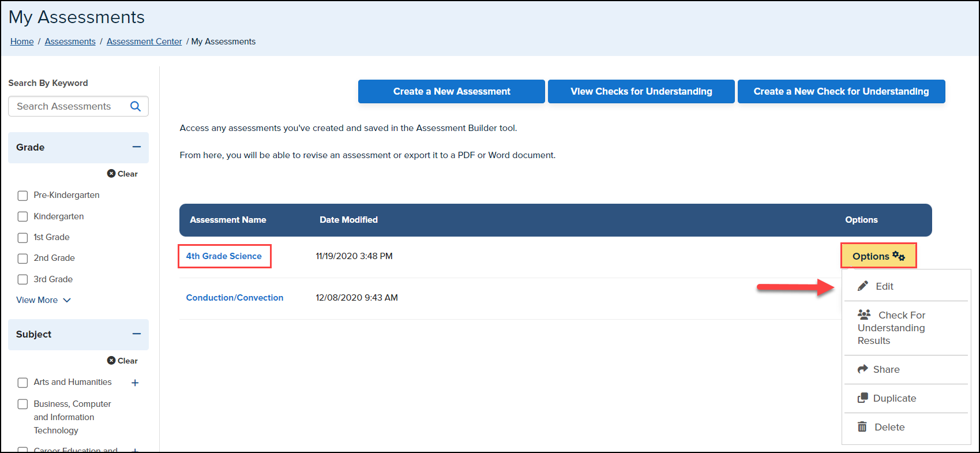The width and height of the screenshot is (980, 453).
Task: Click the magnifying glass search icon
Action: (136, 106)
